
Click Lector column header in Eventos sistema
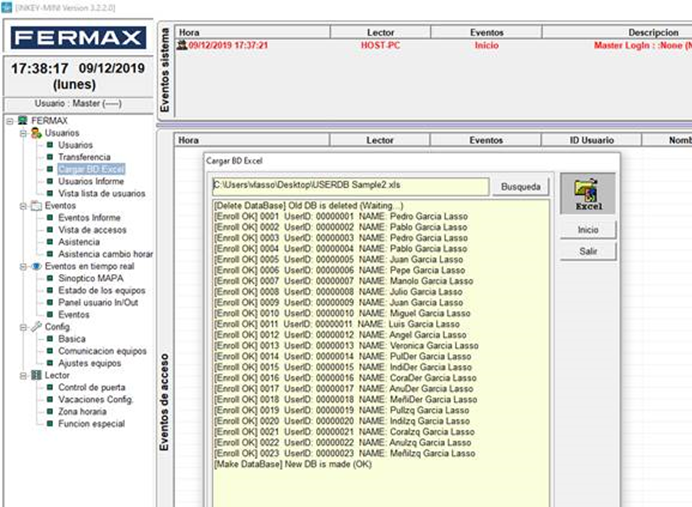380,32
